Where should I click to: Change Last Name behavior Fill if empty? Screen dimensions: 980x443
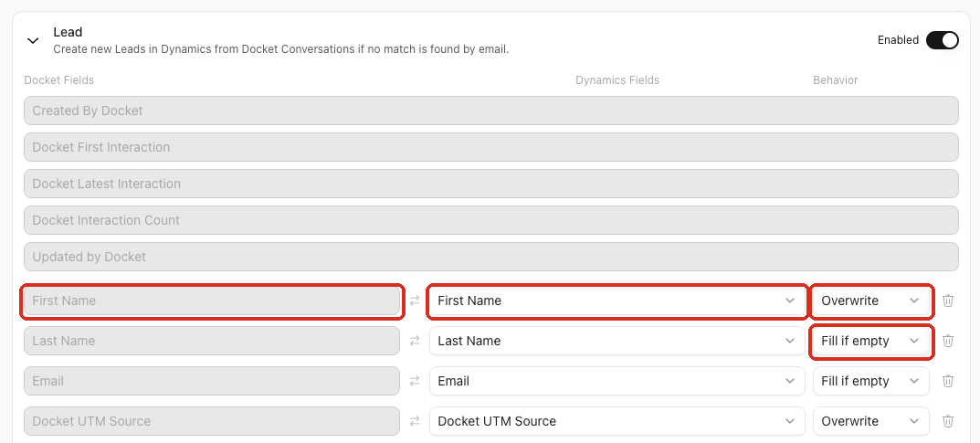click(870, 341)
